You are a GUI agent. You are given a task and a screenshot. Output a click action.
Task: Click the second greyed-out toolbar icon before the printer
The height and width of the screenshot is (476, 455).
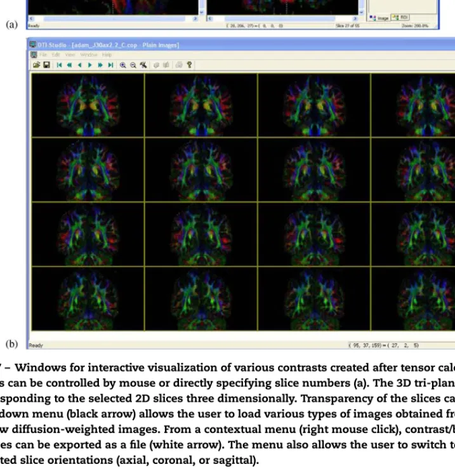pos(166,65)
